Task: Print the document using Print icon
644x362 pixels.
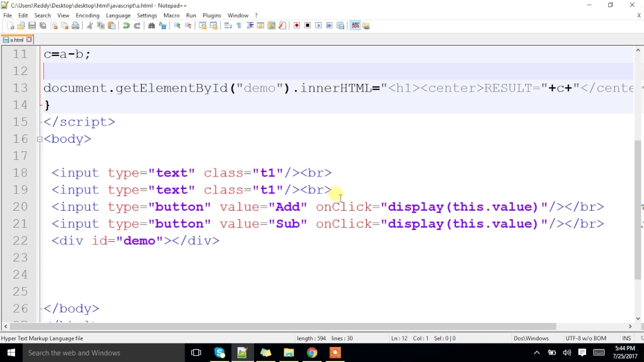Action: pos(75,26)
